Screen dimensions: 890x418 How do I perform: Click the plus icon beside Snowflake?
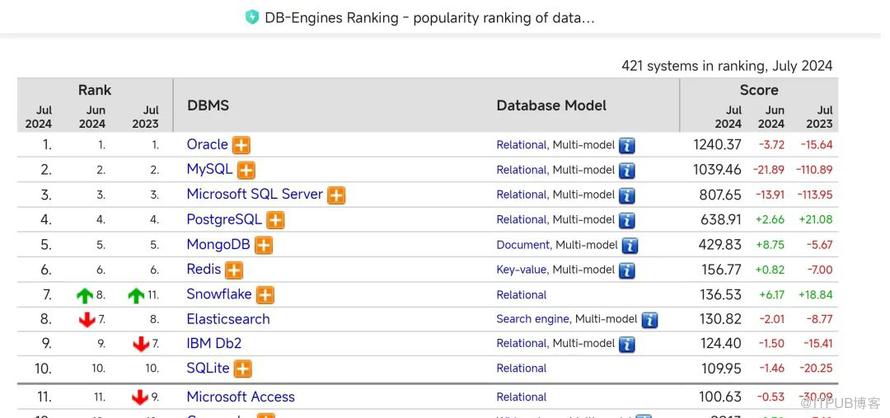pos(265,295)
